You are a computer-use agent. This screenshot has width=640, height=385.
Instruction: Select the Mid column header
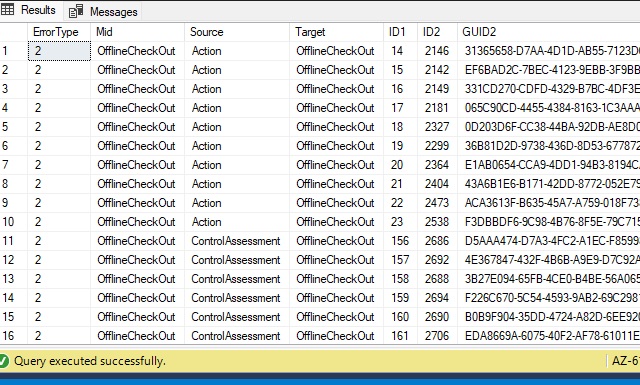(138, 32)
